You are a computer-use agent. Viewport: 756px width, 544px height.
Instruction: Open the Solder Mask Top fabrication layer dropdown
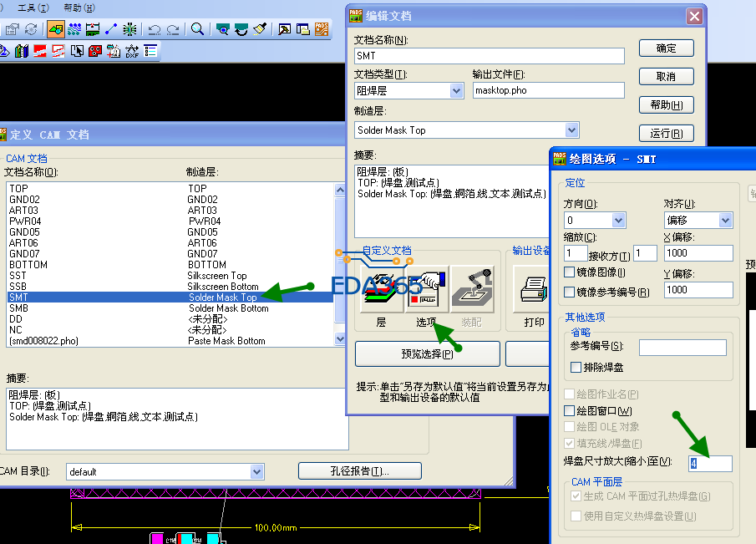571,130
